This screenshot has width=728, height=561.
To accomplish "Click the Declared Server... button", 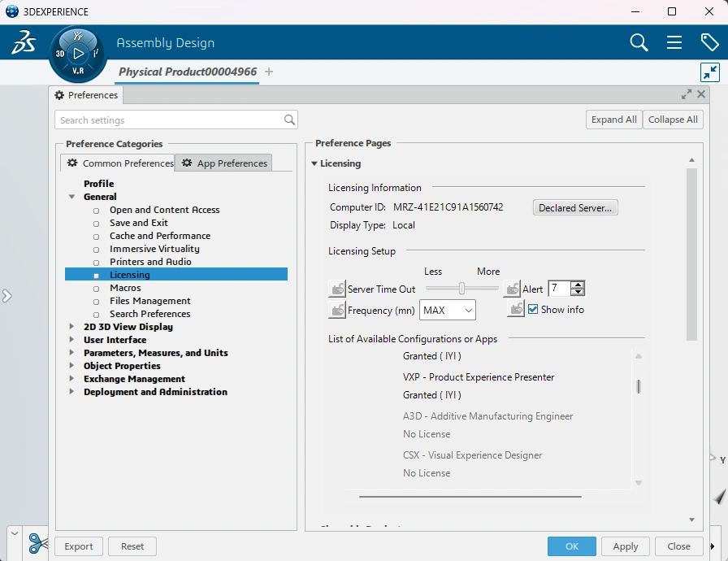I will 575,207.
